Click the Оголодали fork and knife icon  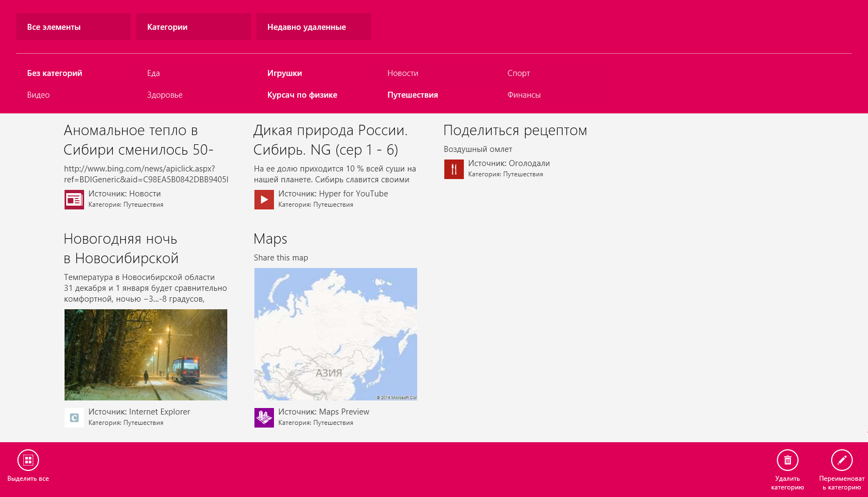[454, 169]
